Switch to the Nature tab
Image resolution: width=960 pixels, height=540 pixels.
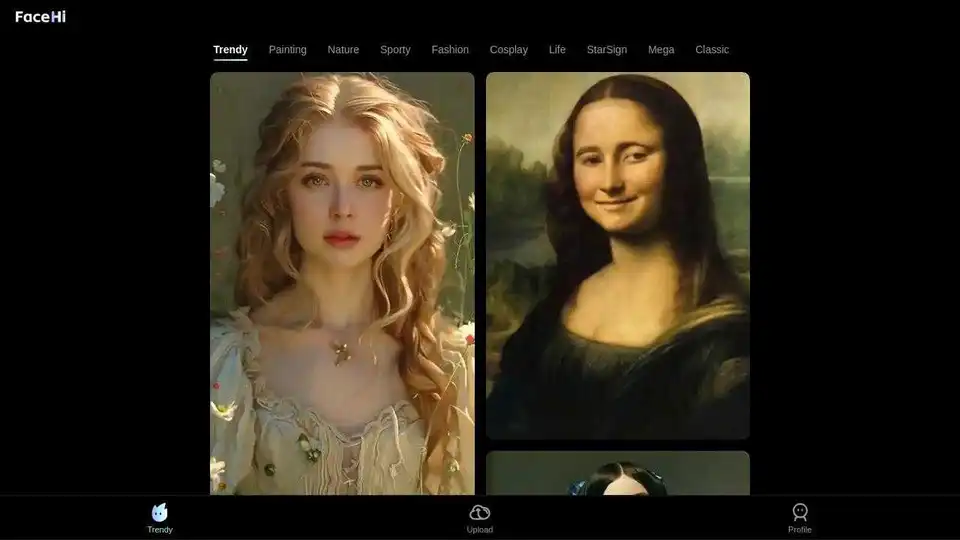click(x=343, y=50)
